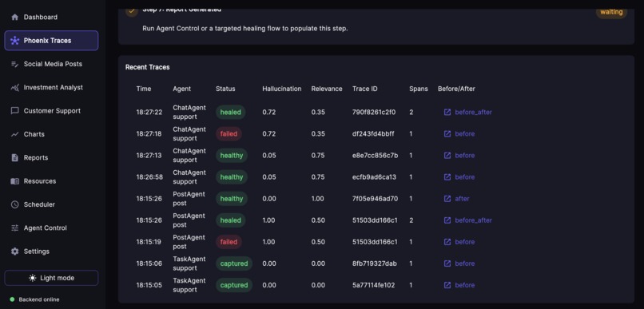Open before link for trace 8fb719327dab
The height and width of the screenshot is (309, 644).
click(464, 263)
